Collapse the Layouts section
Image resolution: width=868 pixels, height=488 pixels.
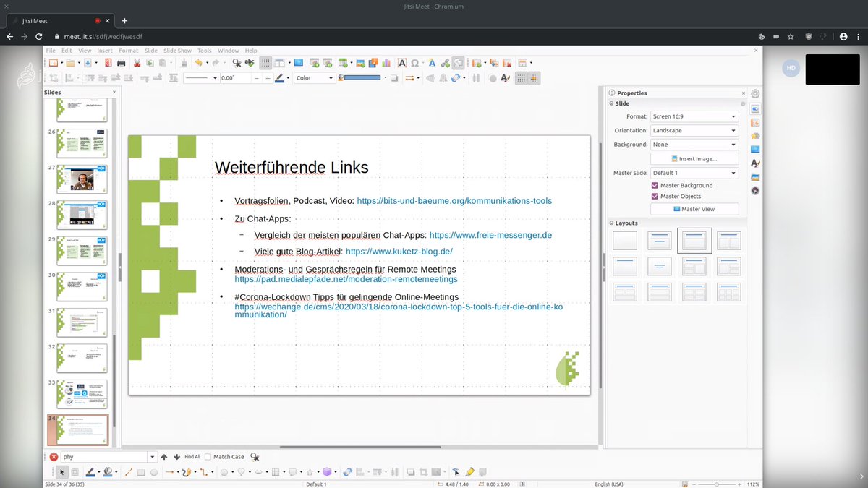[612, 223]
